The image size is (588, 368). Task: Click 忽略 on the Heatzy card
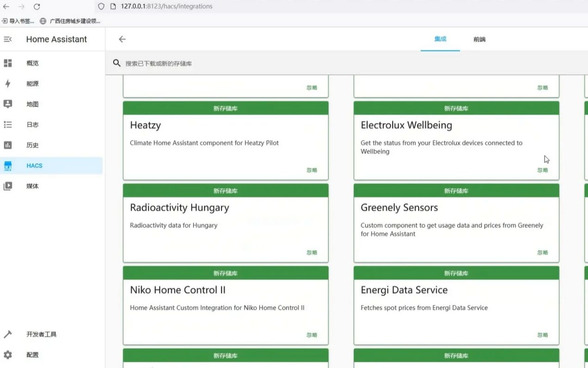coord(312,170)
